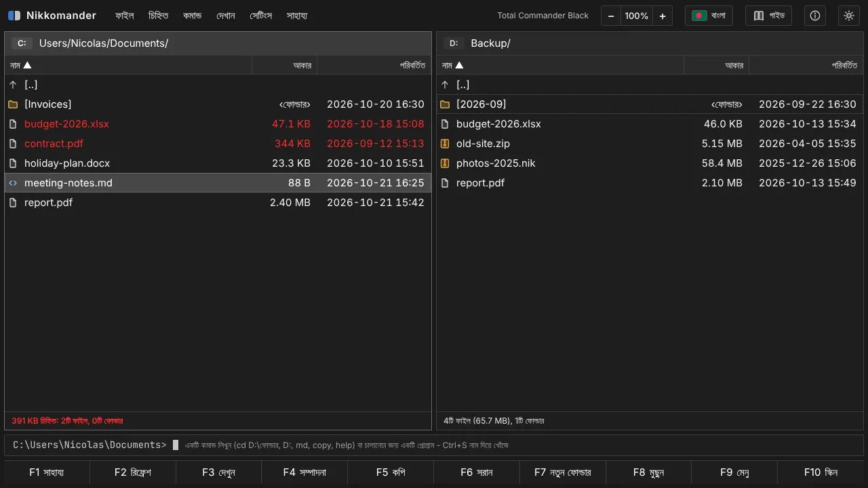Click the up-arrow icon in the Backup panel
This screenshot has width=868, height=488.
click(x=445, y=85)
